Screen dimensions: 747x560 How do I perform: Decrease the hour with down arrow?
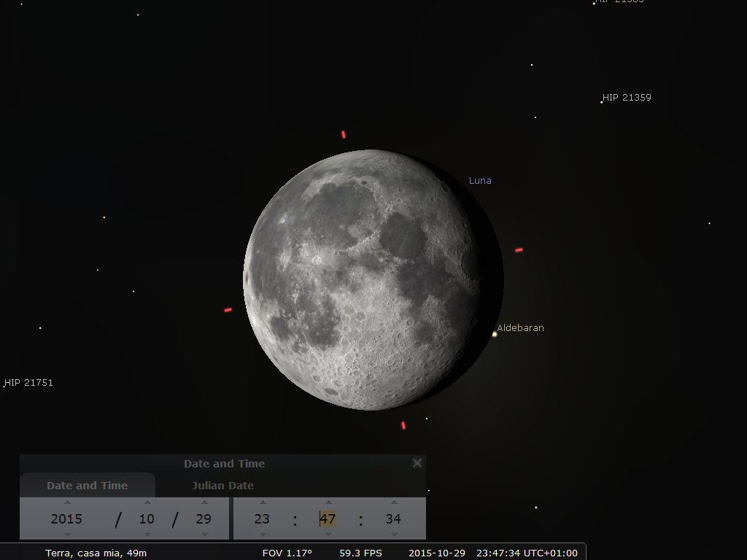tap(263, 534)
